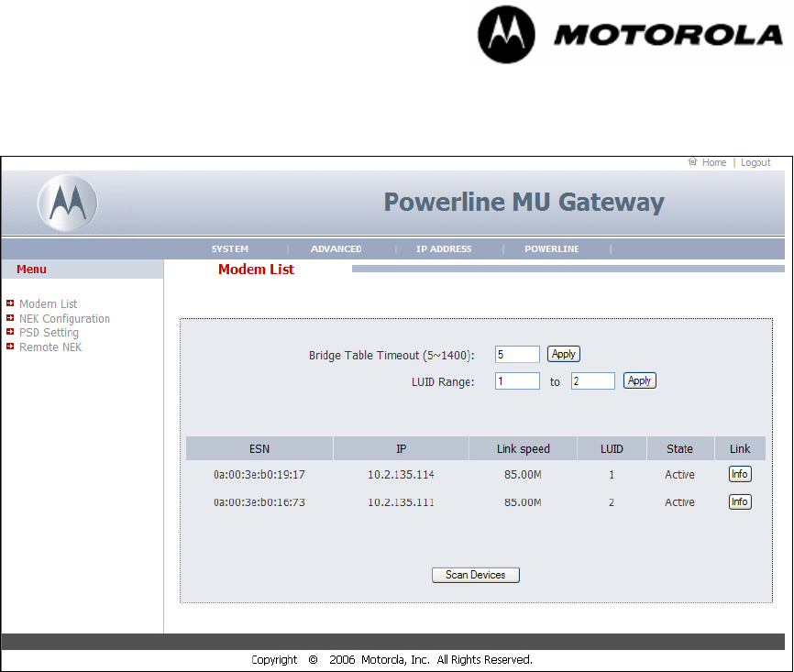Focus the LUID Range end field

[x=593, y=380]
